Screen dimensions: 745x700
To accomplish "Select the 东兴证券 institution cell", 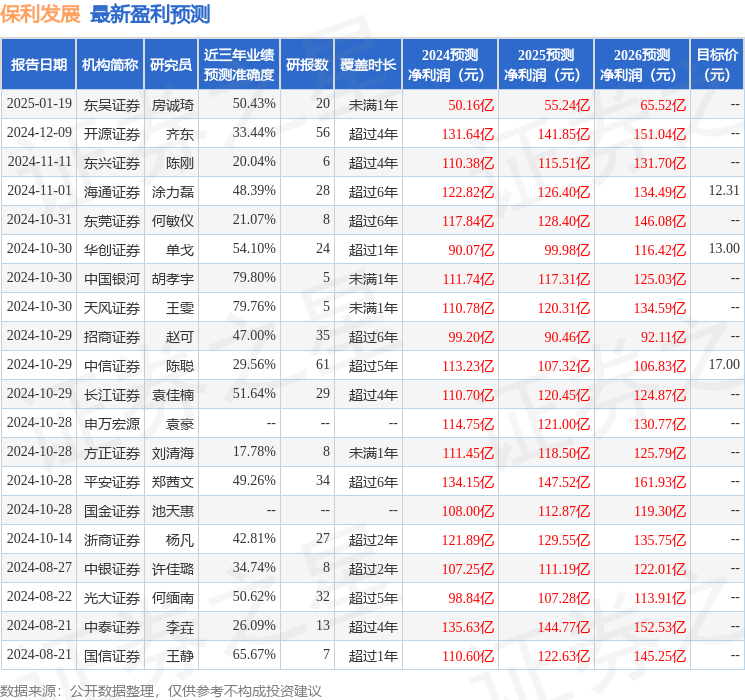I will pyautogui.click(x=112, y=163).
